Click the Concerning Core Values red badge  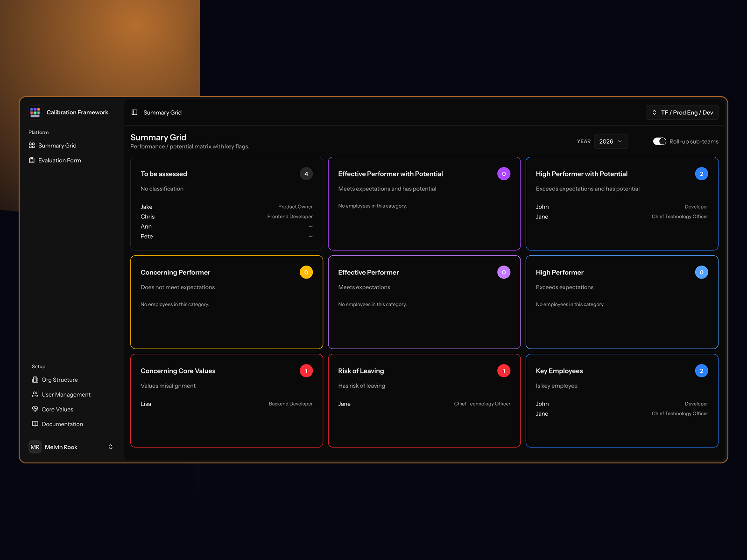coord(306,371)
